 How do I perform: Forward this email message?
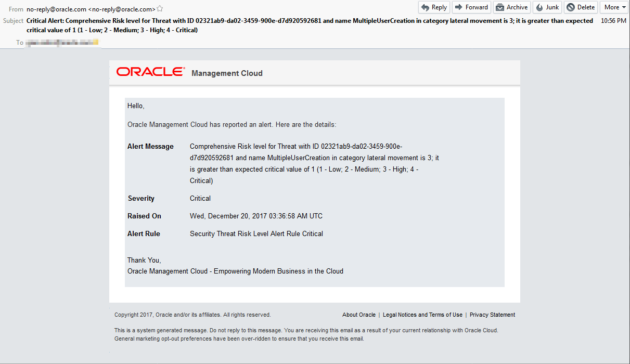coord(471,7)
